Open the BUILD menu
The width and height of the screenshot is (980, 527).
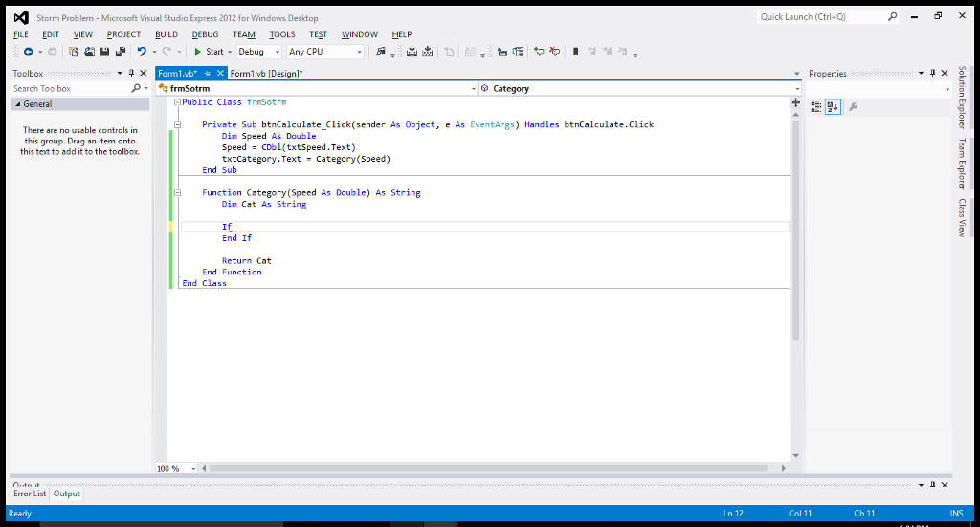pyautogui.click(x=167, y=34)
